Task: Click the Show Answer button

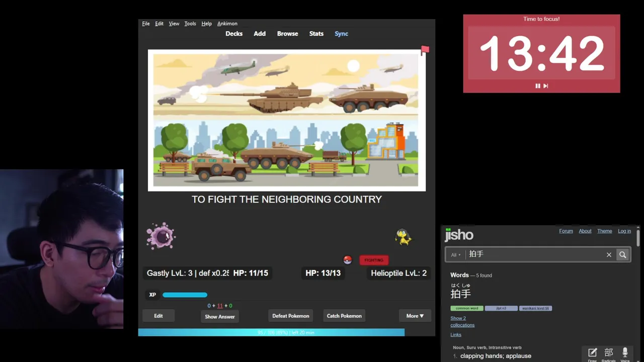Action: [x=220, y=316]
